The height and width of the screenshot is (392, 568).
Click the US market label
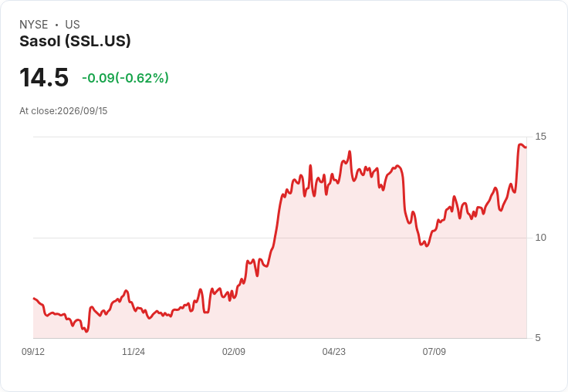pyautogui.click(x=73, y=25)
